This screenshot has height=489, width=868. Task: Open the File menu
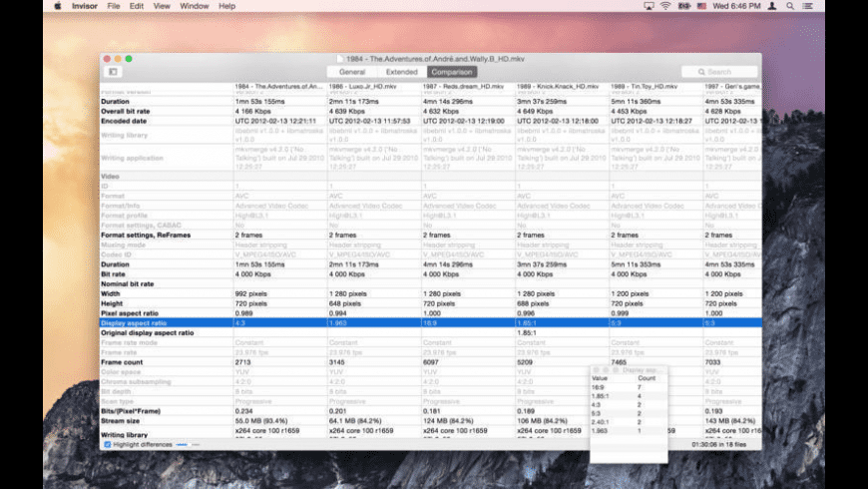tap(114, 6)
